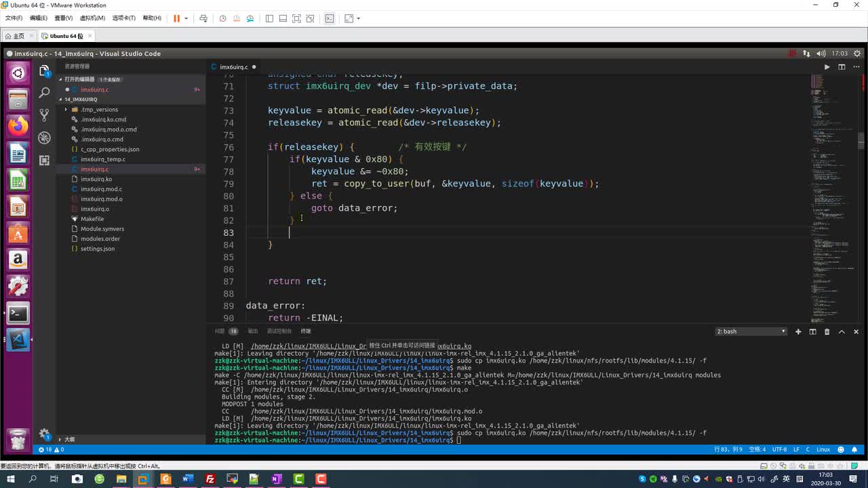Open Ubuntu dash from the launcher
Screen dimensions: 868x488
(x=18, y=73)
